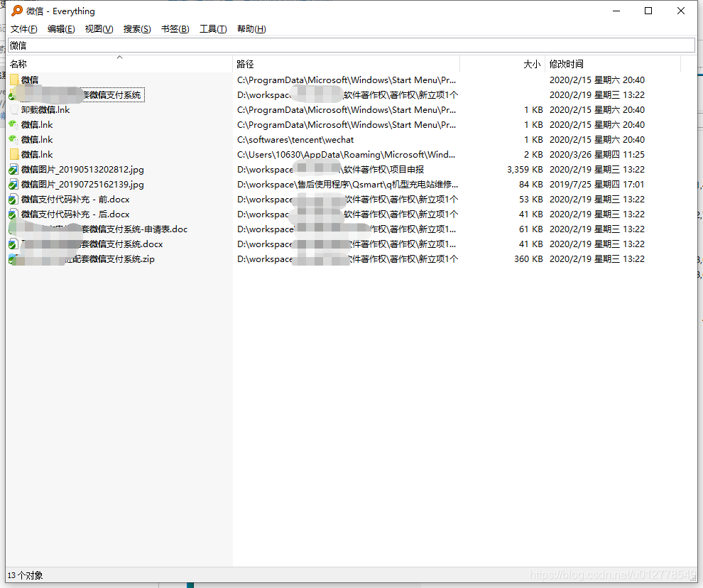Click icon of the 微信支付系统.zip file
703x588 pixels.
[13, 259]
